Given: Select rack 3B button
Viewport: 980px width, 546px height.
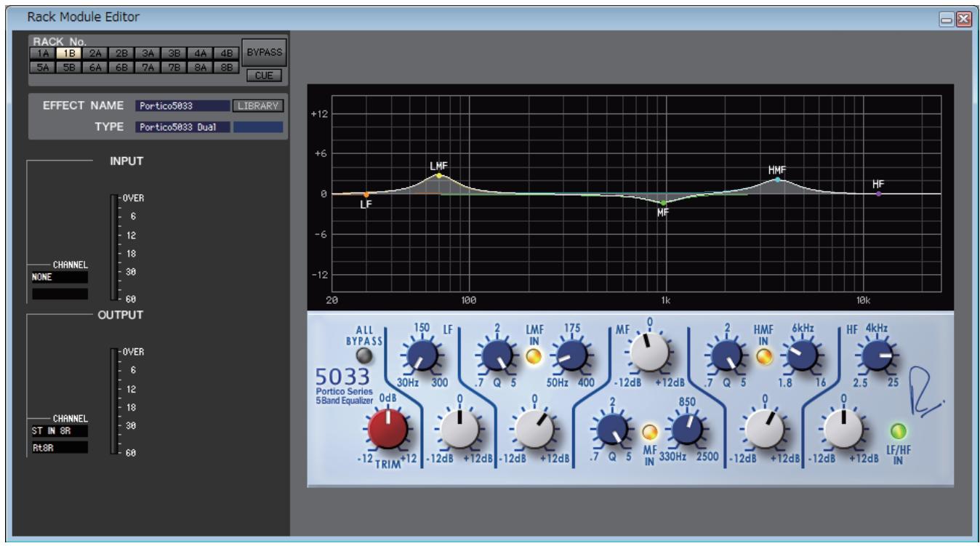Looking at the screenshot, I should (x=174, y=53).
